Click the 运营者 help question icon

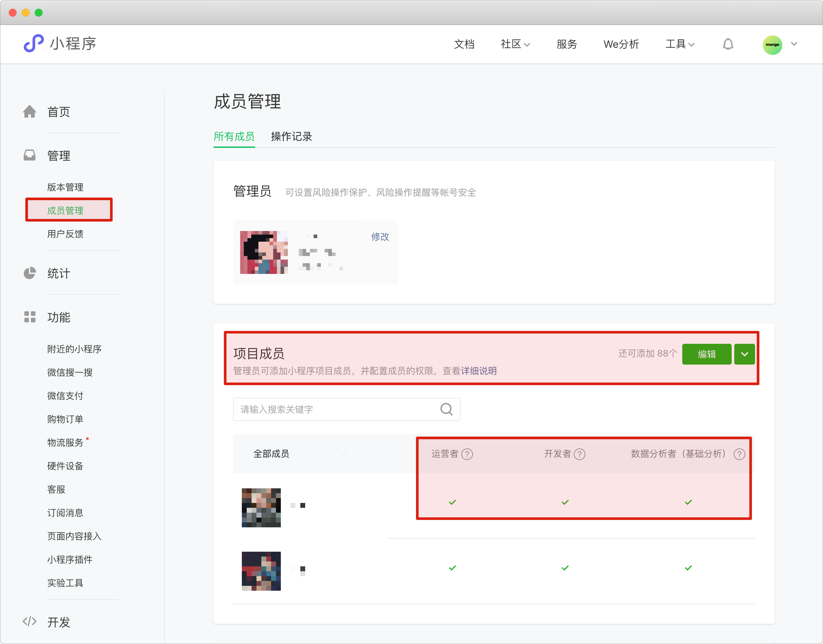tap(467, 454)
